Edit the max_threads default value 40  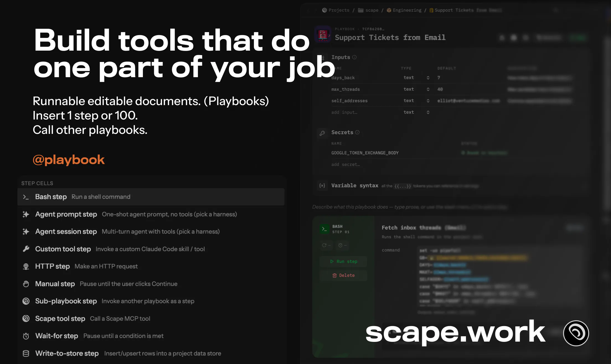[x=440, y=89]
